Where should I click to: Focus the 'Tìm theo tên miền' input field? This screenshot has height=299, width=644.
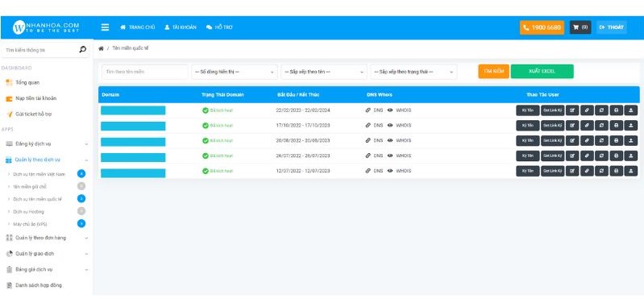[x=145, y=72]
